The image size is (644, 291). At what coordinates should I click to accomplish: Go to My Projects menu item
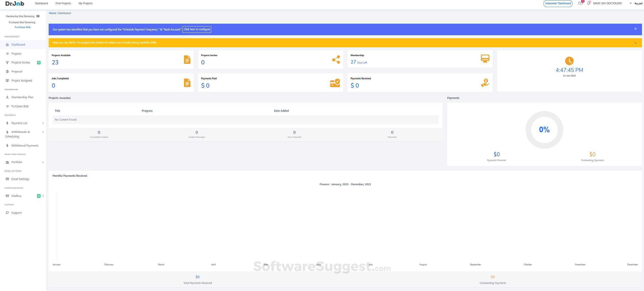(85, 4)
